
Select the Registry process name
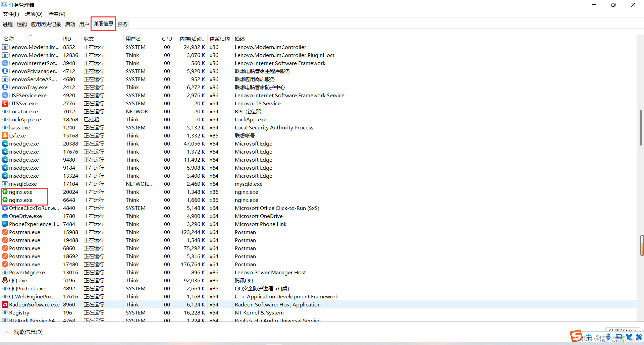click(19, 312)
